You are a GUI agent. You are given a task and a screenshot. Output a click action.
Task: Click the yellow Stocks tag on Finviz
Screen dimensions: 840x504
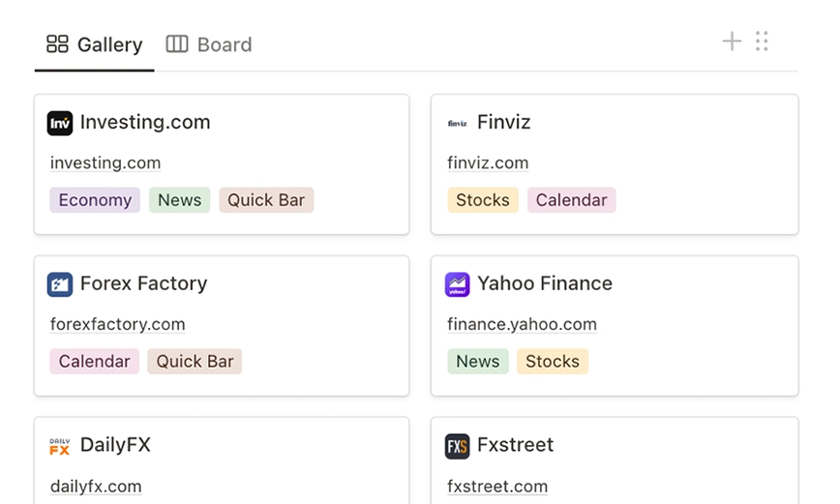tap(483, 200)
